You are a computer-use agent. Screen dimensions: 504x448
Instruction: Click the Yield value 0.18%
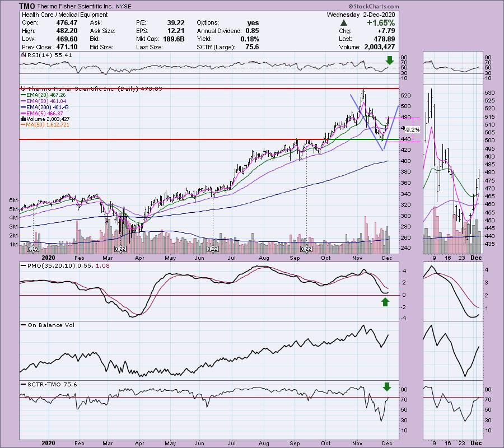250,39
